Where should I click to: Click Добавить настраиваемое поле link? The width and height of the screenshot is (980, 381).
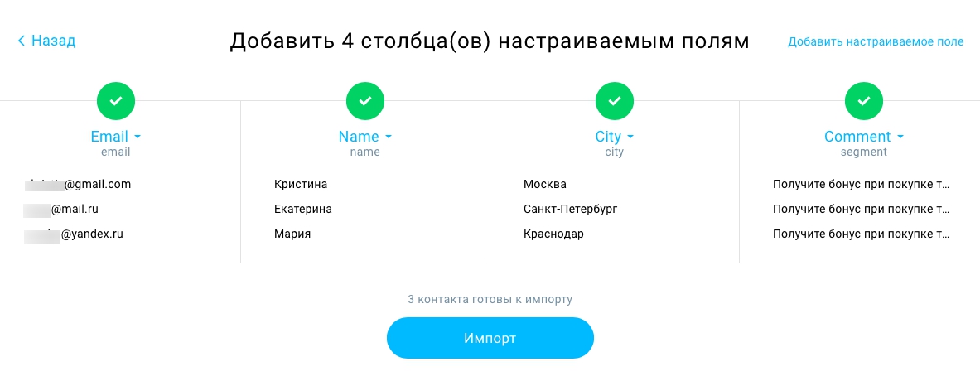[876, 42]
